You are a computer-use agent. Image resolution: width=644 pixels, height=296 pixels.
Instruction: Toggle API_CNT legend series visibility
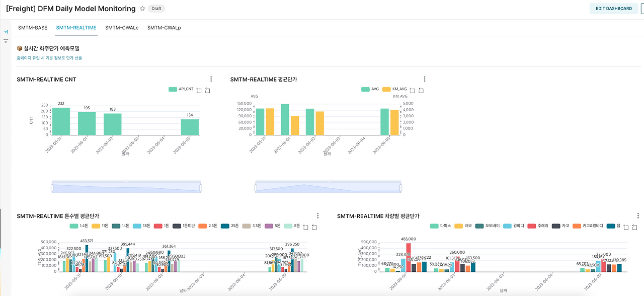click(181, 89)
